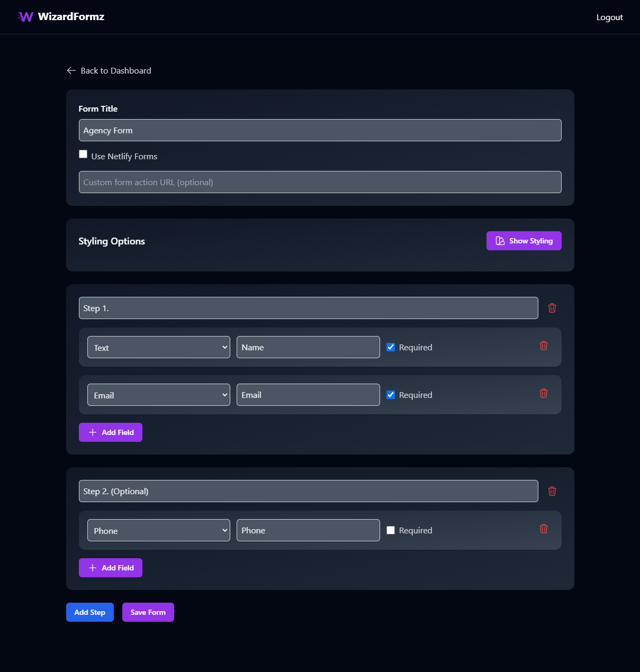Click the Add Step button

point(89,612)
